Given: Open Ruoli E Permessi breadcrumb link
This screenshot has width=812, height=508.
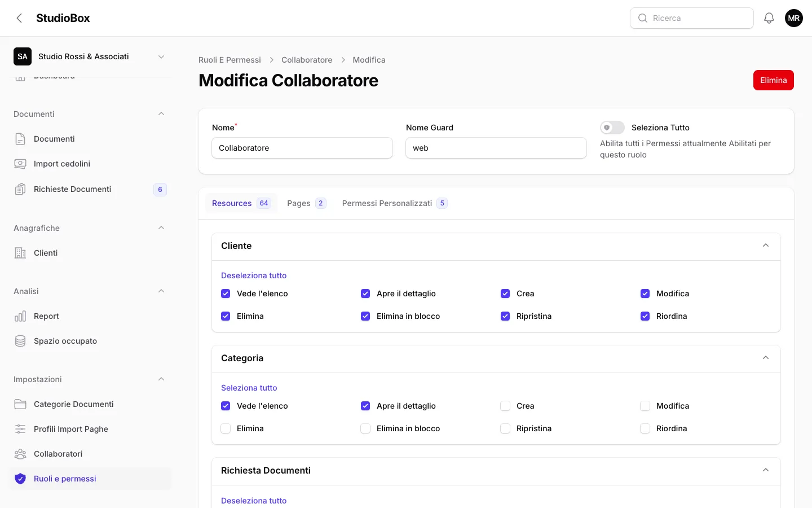Looking at the screenshot, I should (x=230, y=60).
